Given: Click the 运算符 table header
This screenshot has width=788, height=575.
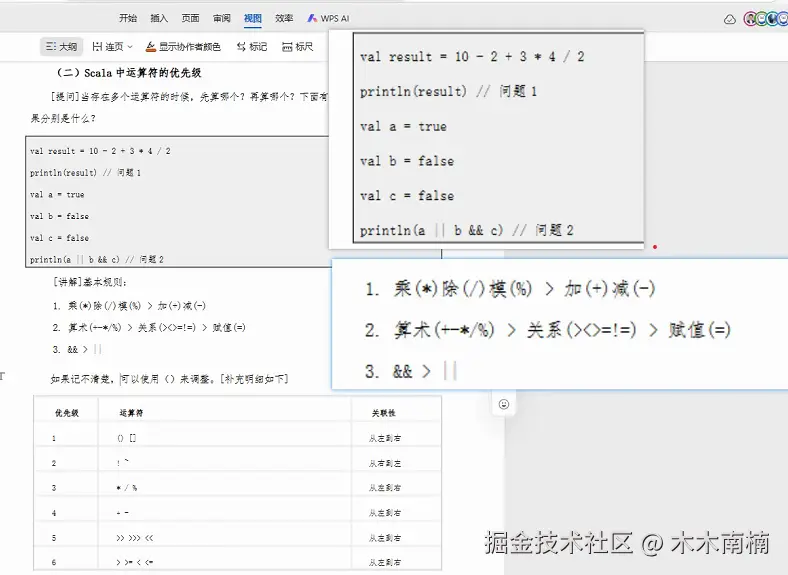Looking at the screenshot, I should click(x=131, y=413).
